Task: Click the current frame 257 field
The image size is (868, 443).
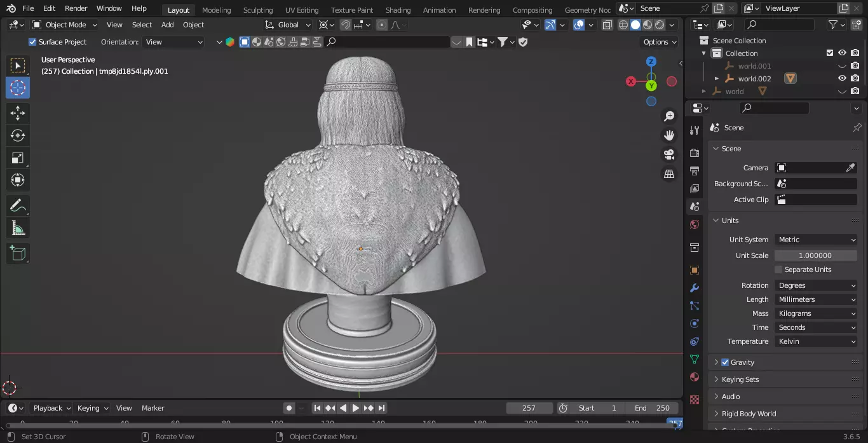Action: click(x=529, y=408)
